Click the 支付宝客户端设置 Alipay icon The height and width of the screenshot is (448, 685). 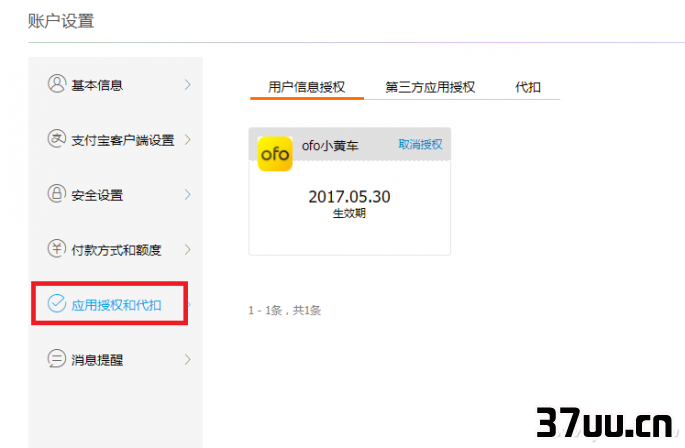pos(57,139)
